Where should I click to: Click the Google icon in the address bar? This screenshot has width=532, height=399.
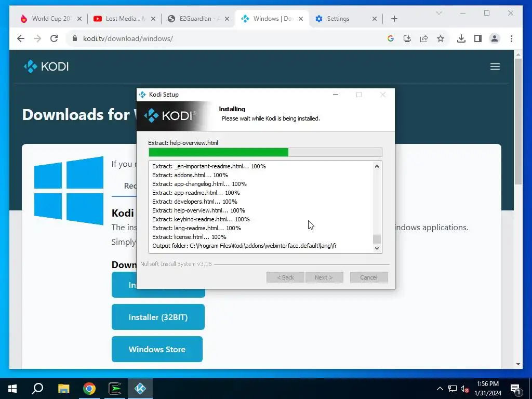tap(391, 38)
